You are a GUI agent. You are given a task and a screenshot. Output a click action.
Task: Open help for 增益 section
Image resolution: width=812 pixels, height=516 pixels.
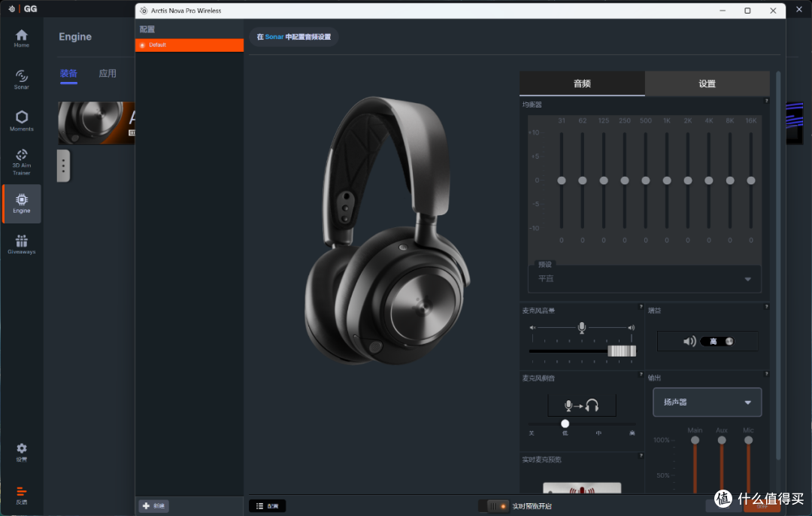(x=766, y=307)
